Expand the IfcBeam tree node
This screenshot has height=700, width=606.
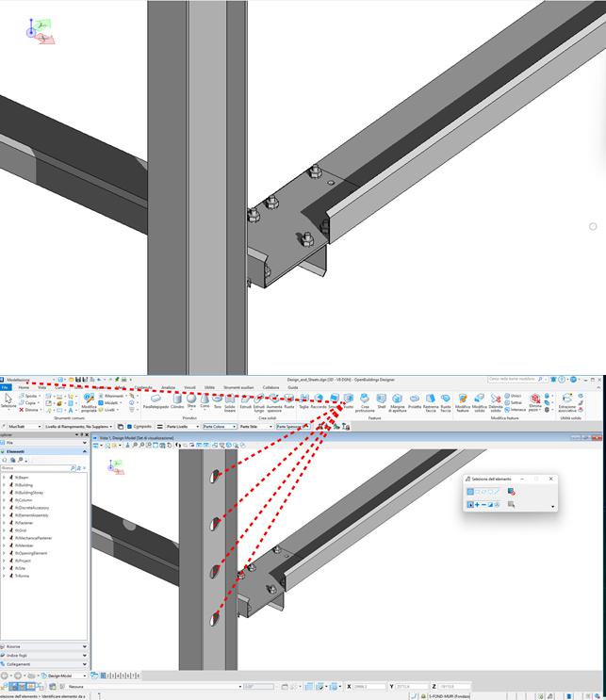point(4,478)
